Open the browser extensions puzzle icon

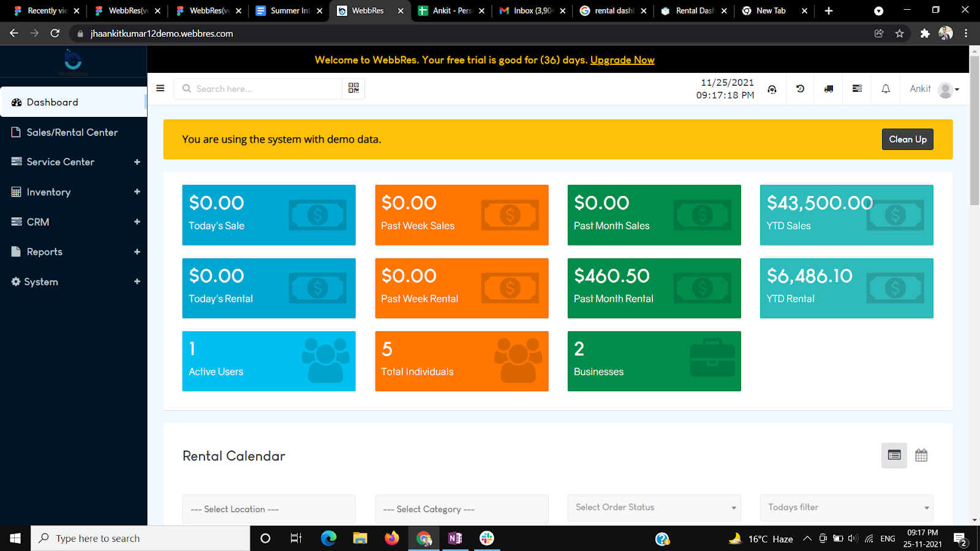925,34
